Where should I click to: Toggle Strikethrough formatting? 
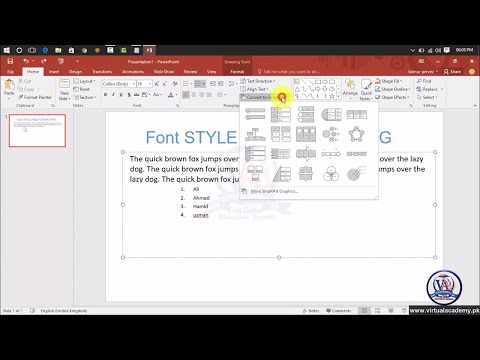click(137, 95)
